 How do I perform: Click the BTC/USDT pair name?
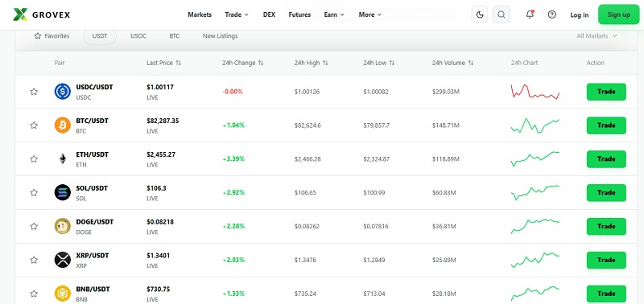[x=93, y=121]
